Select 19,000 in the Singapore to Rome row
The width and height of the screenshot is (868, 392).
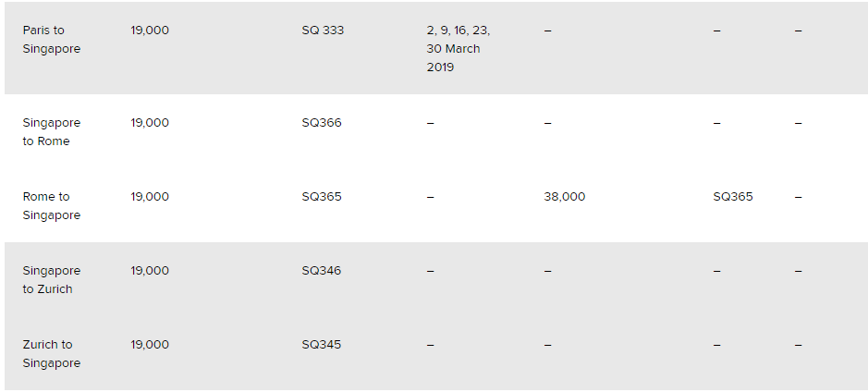(x=150, y=123)
